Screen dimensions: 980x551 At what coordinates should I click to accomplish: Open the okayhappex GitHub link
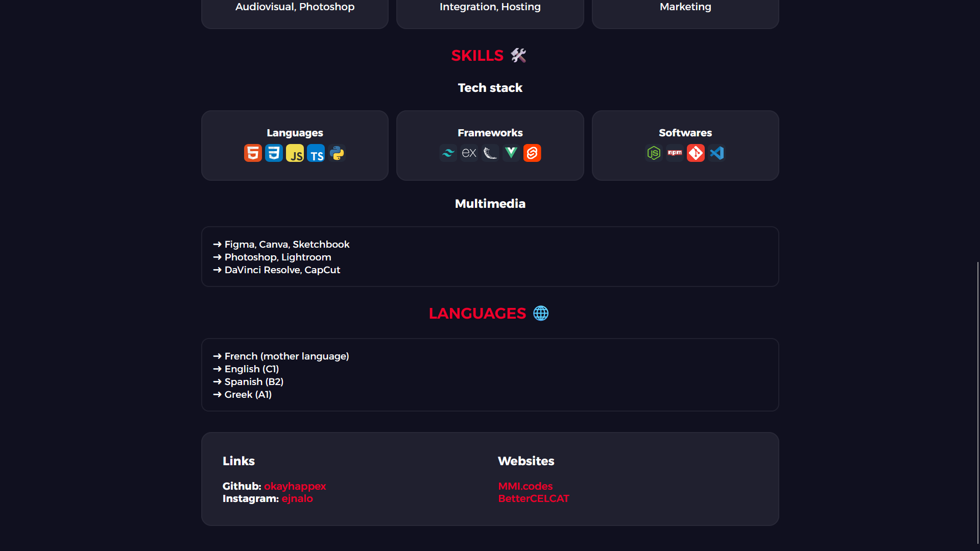click(295, 487)
